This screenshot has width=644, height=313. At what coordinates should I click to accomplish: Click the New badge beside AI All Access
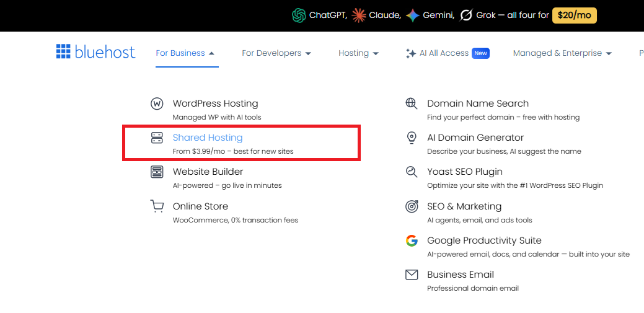click(x=480, y=53)
